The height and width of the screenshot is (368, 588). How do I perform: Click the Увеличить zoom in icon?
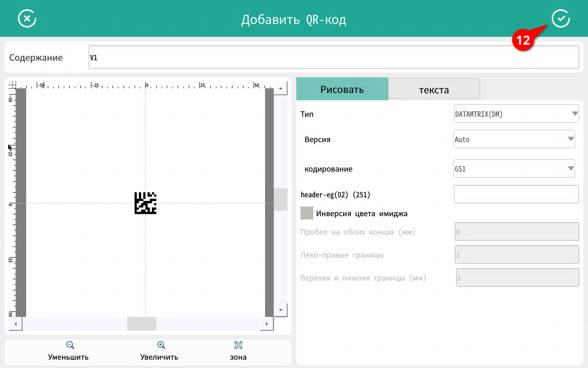[x=161, y=345]
